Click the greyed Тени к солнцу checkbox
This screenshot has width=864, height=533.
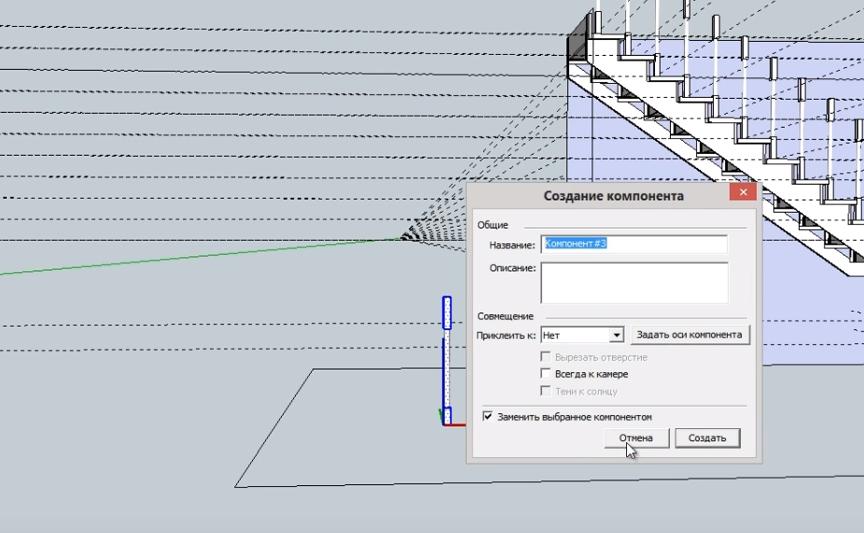pos(545,391)
